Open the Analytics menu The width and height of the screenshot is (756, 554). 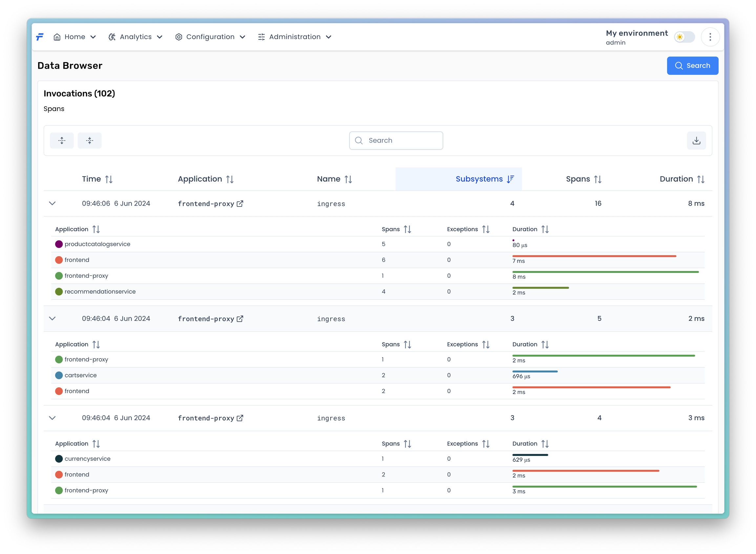click(x=136, y=37)
